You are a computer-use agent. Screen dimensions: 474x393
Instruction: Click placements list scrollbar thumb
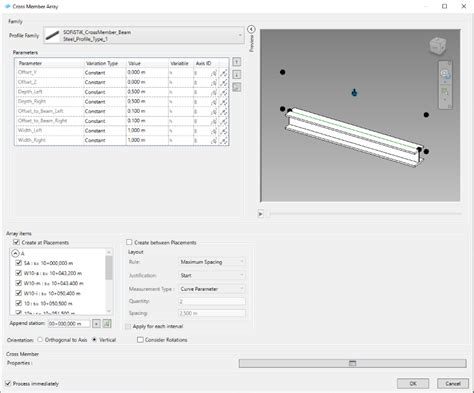pyautogui.click(x=109, y=268)
